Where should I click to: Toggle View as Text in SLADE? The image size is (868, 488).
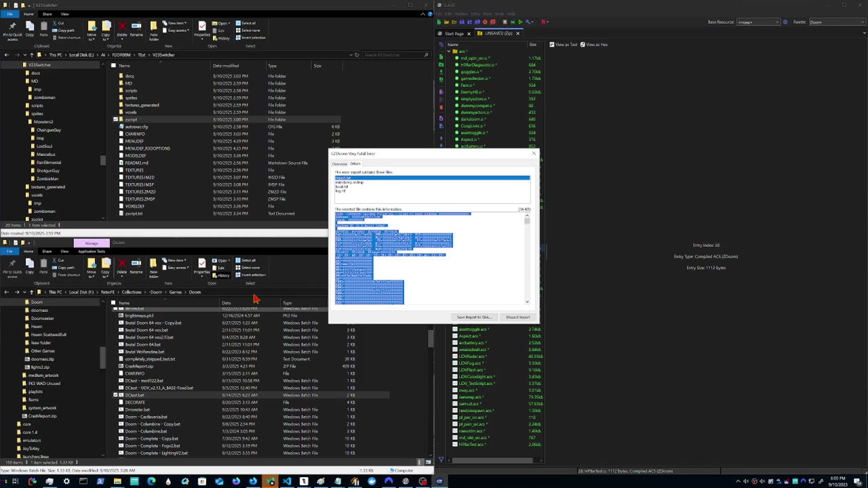point(564,45)
